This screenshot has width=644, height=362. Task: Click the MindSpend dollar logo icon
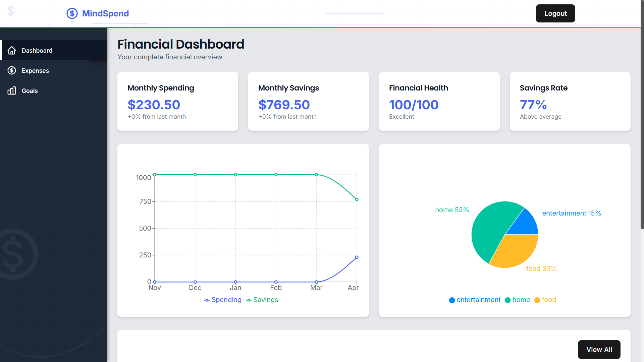72,13
